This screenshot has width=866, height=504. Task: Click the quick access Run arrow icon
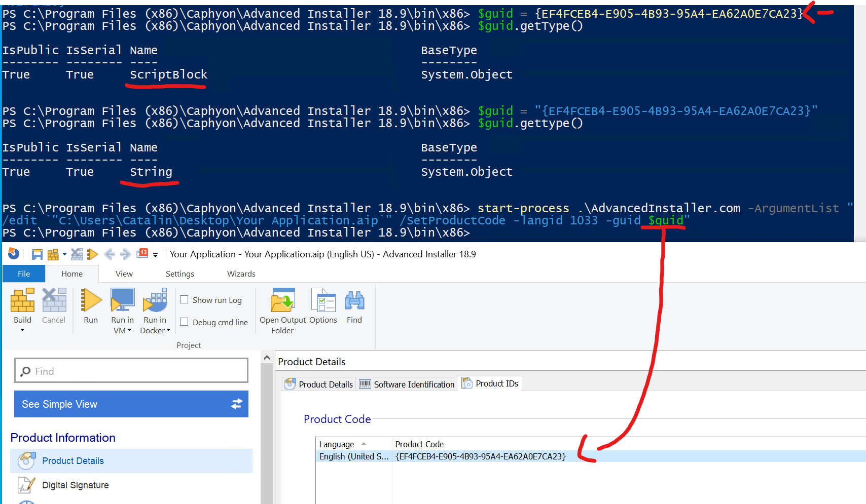click(x=92, y=254)
